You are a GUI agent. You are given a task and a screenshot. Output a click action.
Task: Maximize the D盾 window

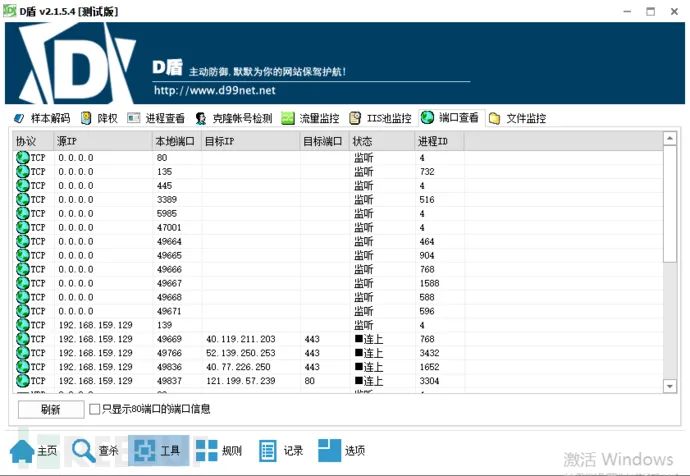[x=650, y=11]
